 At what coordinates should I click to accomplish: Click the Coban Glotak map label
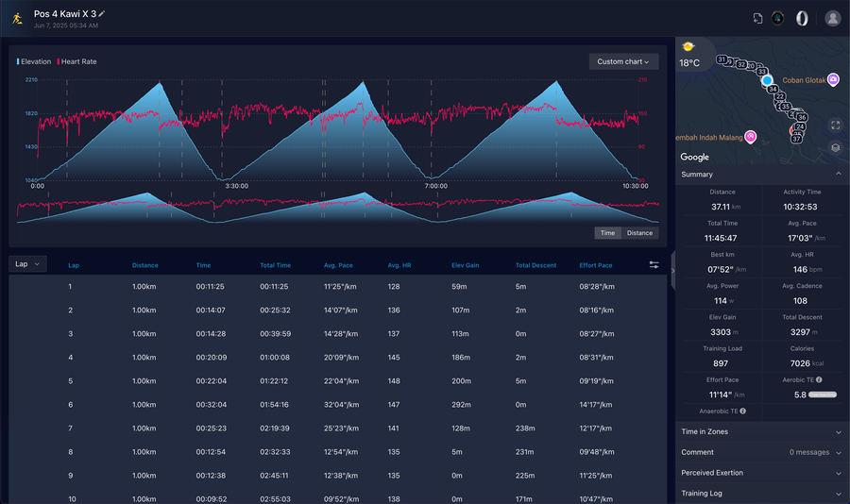(x=804, y=80)
